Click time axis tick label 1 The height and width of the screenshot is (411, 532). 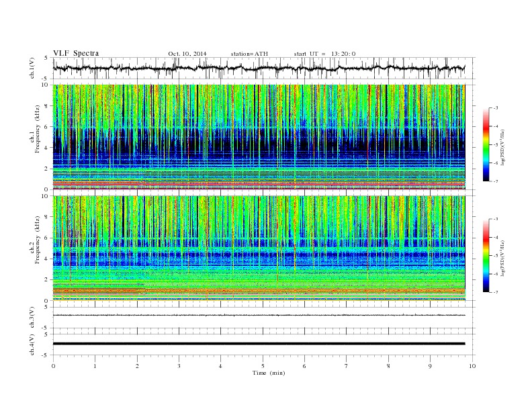pos(95,366)
